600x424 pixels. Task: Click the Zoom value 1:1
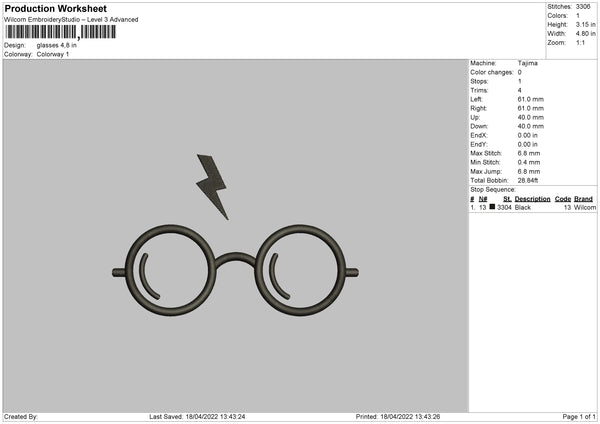[580, 43]
